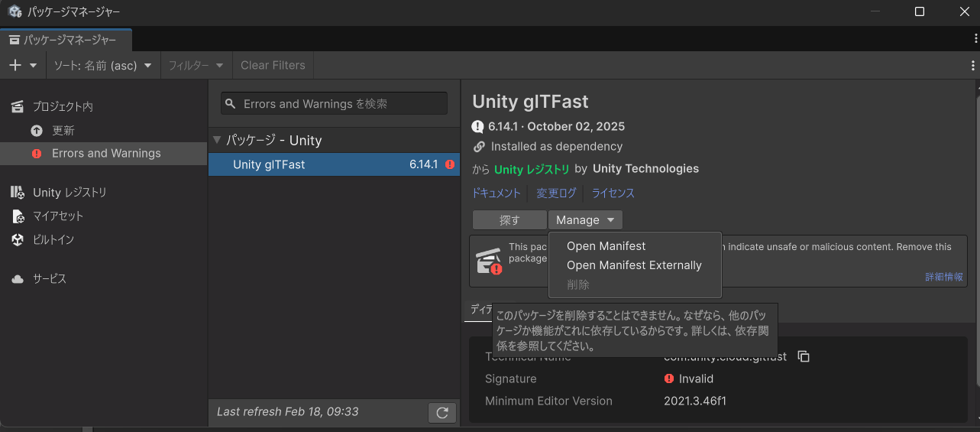Click the 更新 up-arrow icon
The height and width of the screenshot is (432, 980).
coord(37,131)
